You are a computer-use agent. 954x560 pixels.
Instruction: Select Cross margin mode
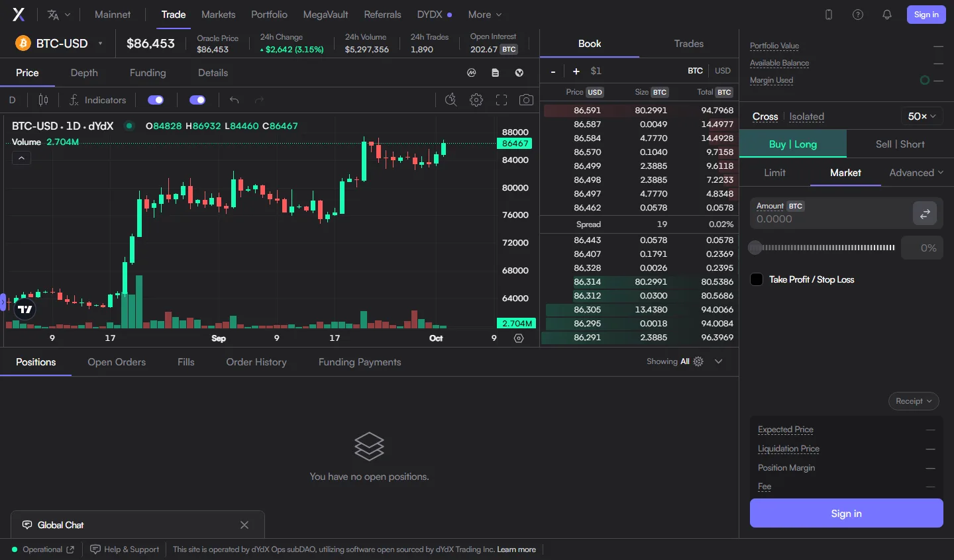pyautogui.click(x=765, y=117)
